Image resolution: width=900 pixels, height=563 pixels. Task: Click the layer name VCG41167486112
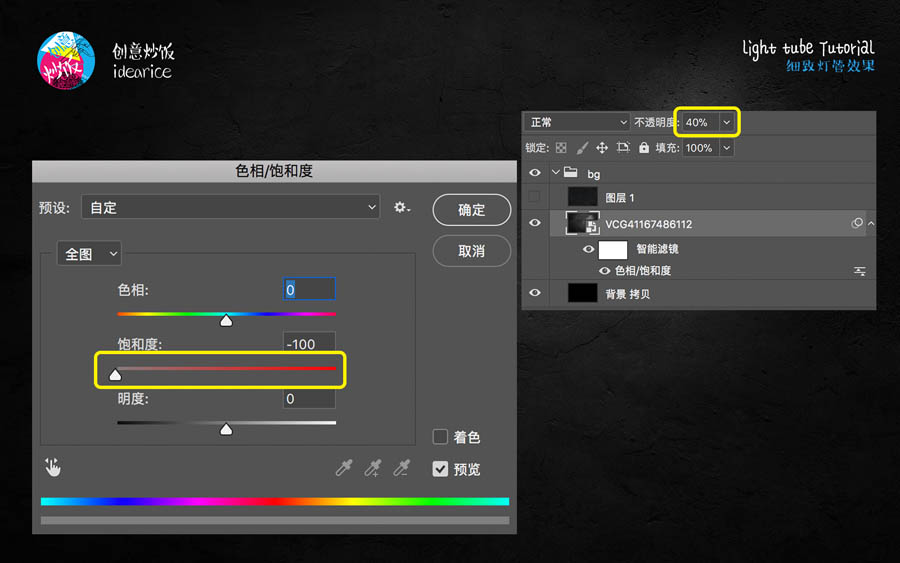click(x=649, y=224)
